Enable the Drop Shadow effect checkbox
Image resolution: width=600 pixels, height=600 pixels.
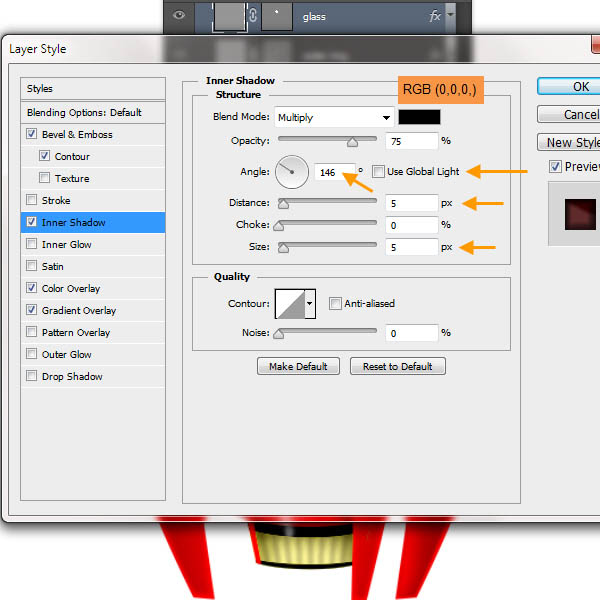coord(32,377)
